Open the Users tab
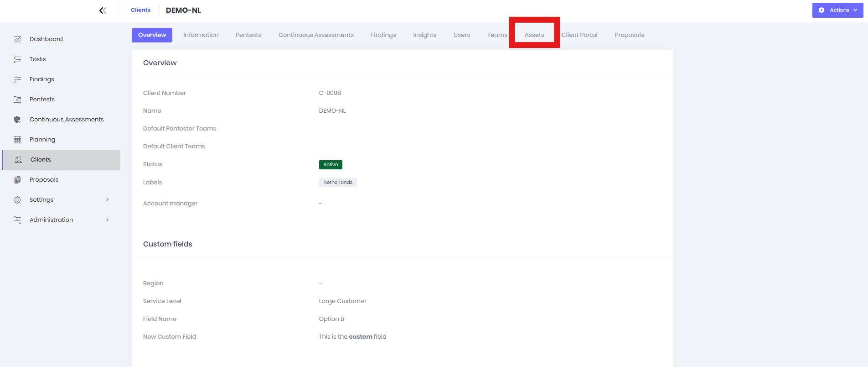 tap(461, 35)
